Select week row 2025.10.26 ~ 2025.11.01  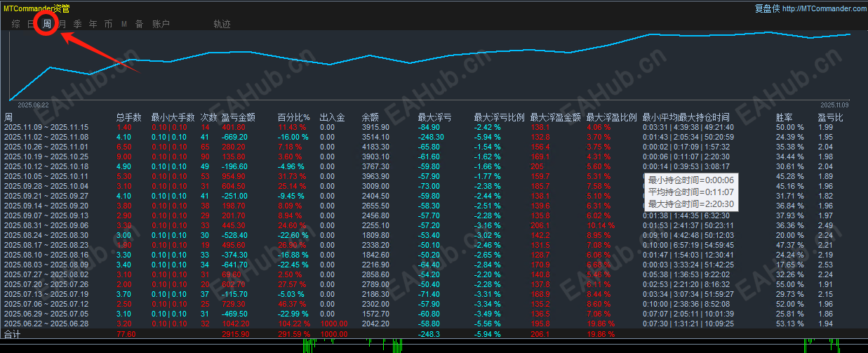tap(434, 146)
